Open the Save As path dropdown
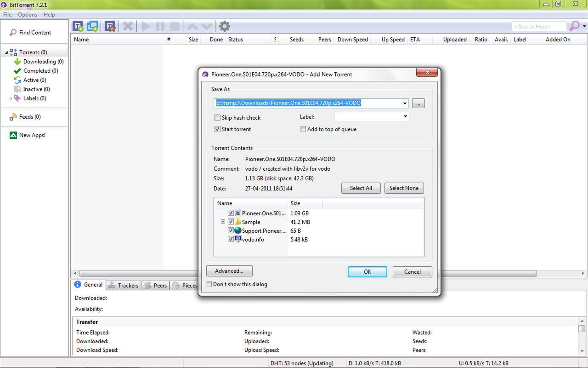 point(404,103)
